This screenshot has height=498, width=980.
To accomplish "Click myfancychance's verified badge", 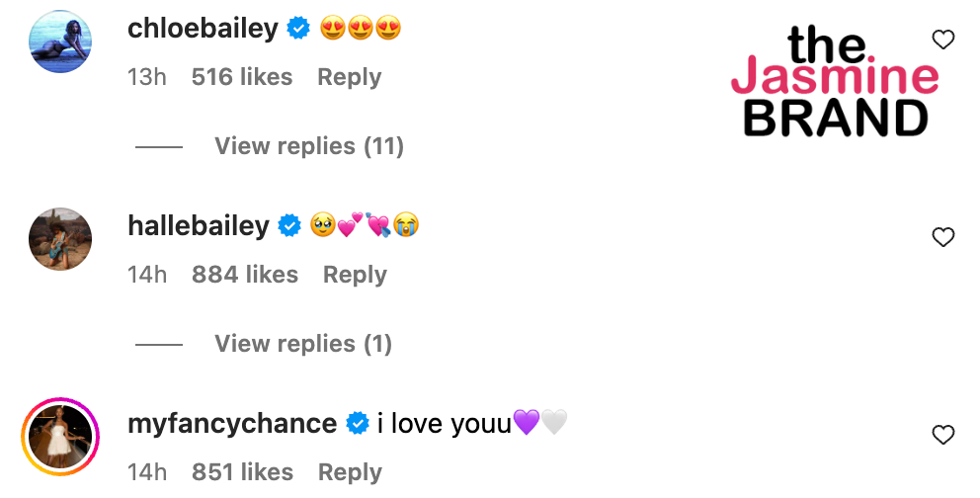I will (x=357, y=424).
